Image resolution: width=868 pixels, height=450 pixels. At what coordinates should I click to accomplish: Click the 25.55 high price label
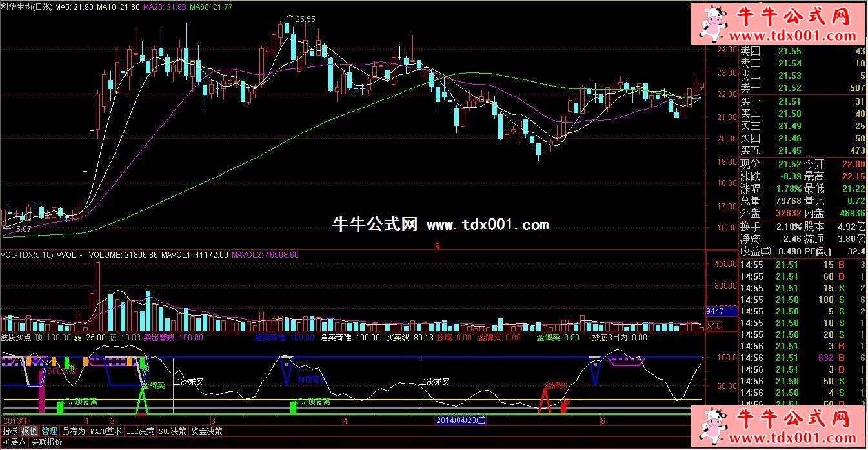pos(305,19)
